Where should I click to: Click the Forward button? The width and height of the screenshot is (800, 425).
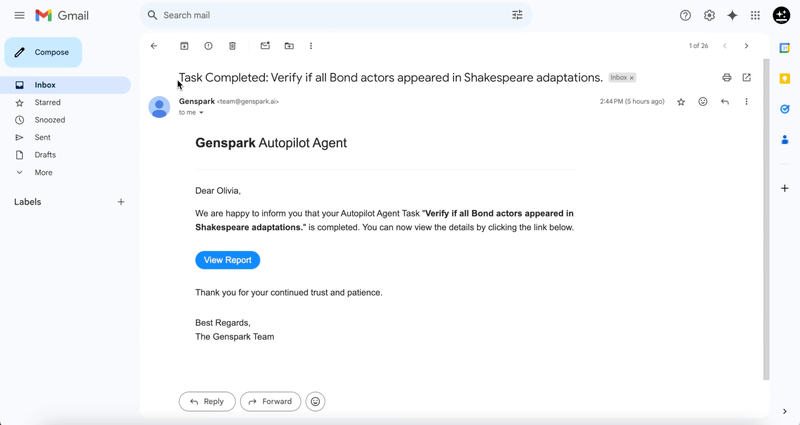point(270,402)
